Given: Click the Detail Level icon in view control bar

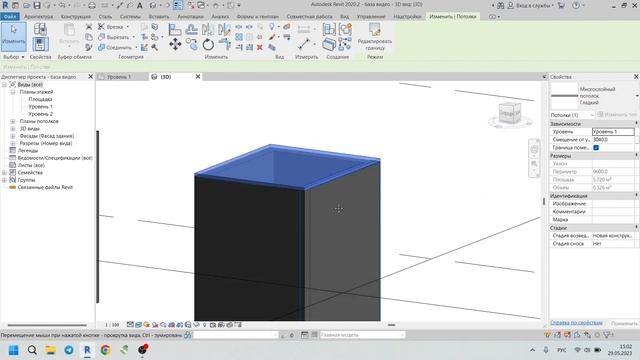Looking at the screenshot, I should coord(130,325).
